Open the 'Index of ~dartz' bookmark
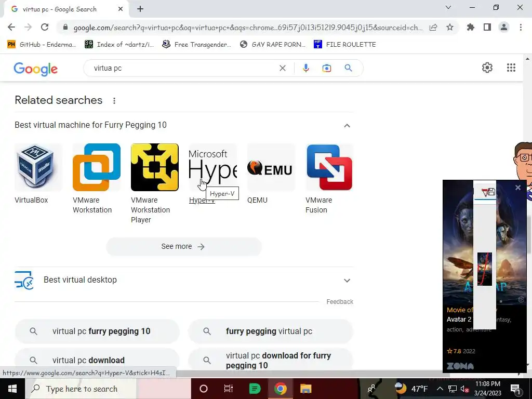 pos(119,45)
